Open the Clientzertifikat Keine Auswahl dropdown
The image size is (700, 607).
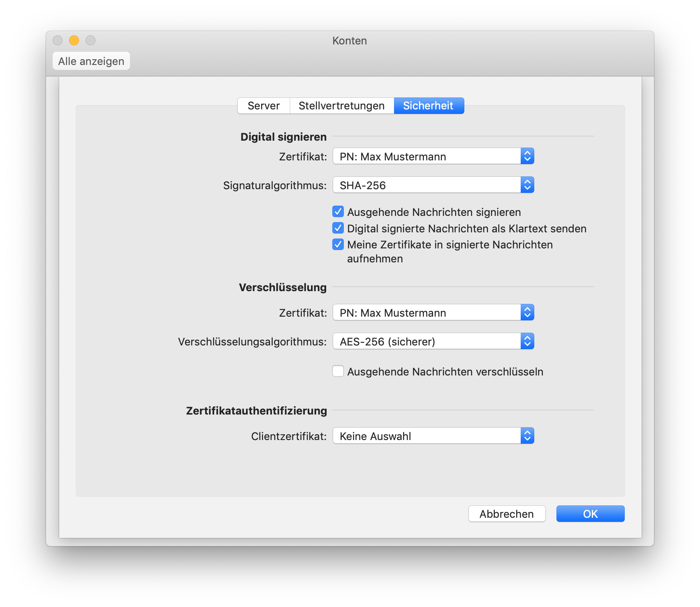[433, 436]
